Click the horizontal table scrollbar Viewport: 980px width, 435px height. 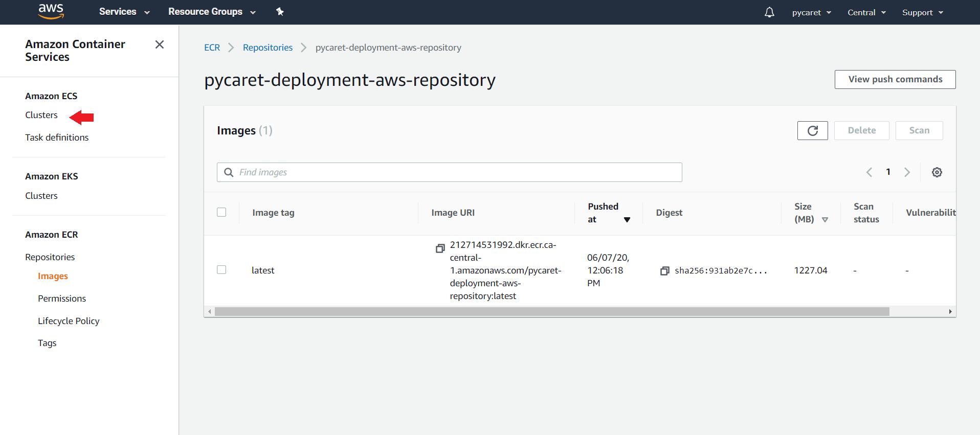click(551, 311)
